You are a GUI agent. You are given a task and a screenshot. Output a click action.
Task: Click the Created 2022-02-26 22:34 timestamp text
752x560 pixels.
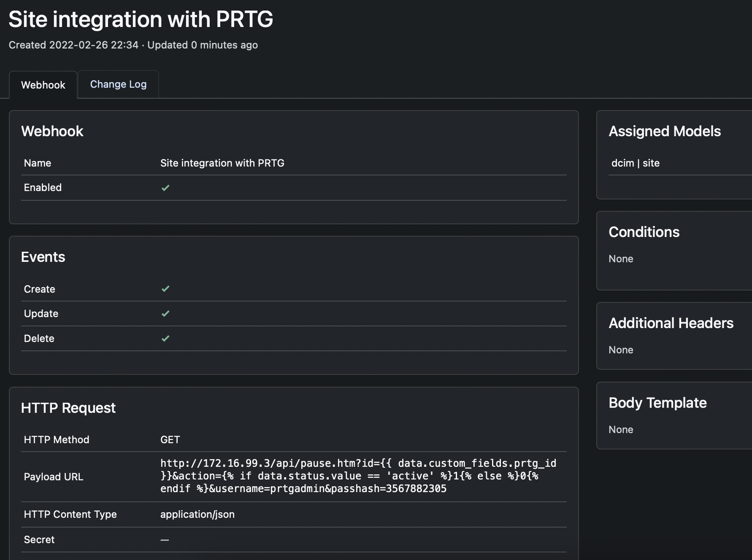point(73,45)
